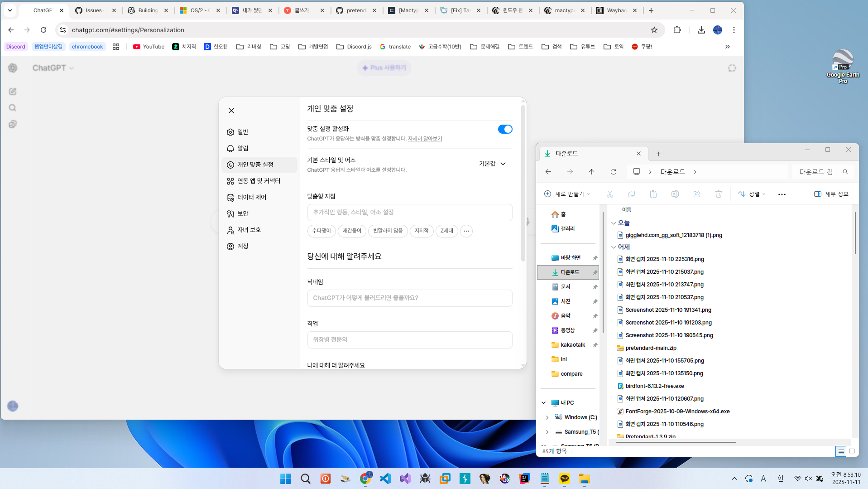Open the 코딩 bookmark folder
This screenshot has width=868, height=489.
[280, 47]
